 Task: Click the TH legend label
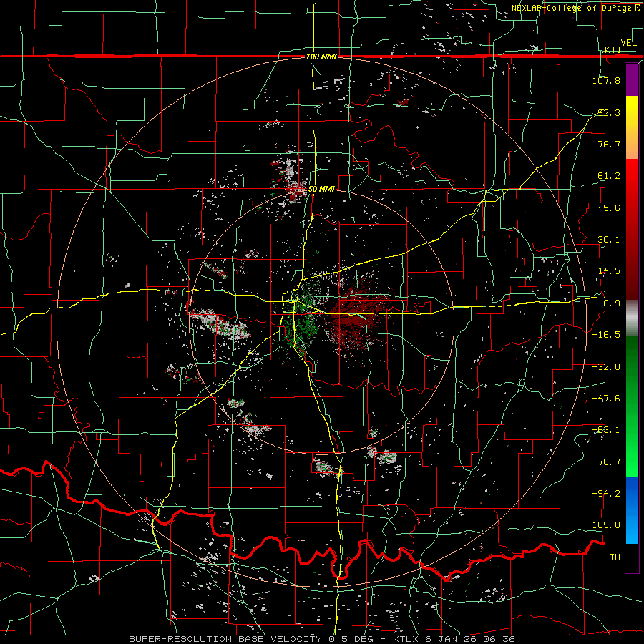tap(615, 557)
